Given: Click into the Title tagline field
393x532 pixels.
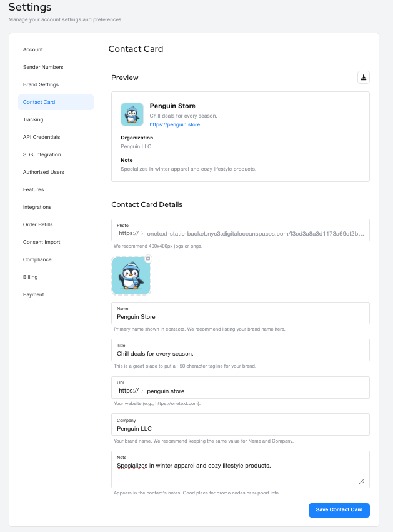Looking at the screenshot, I should pyautogui.click(x=241, y=354).
